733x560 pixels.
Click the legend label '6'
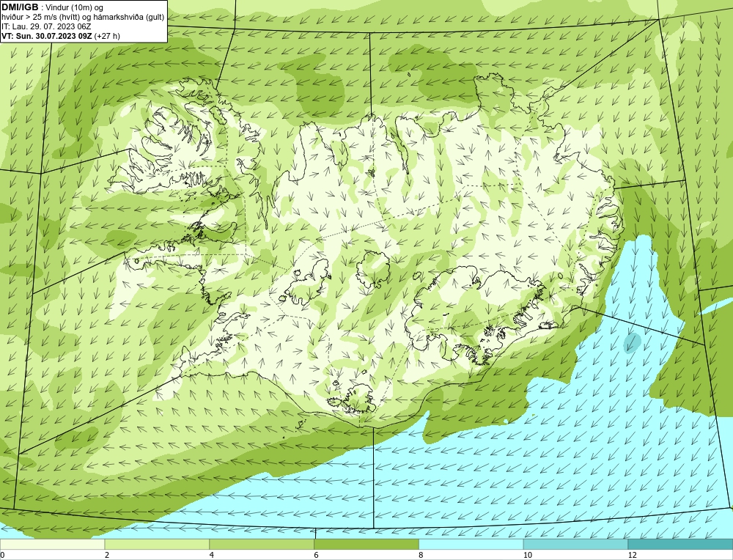(317, 555)
